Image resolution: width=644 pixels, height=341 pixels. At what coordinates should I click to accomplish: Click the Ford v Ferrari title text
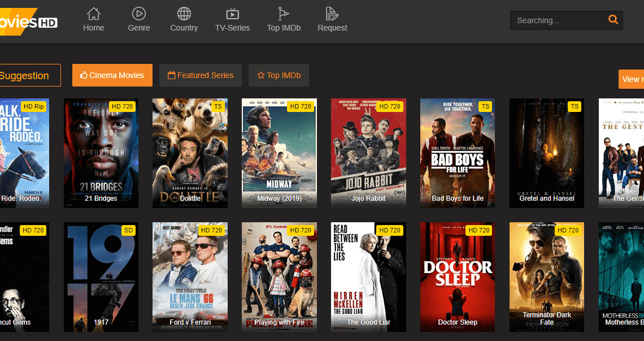[190, 322]
